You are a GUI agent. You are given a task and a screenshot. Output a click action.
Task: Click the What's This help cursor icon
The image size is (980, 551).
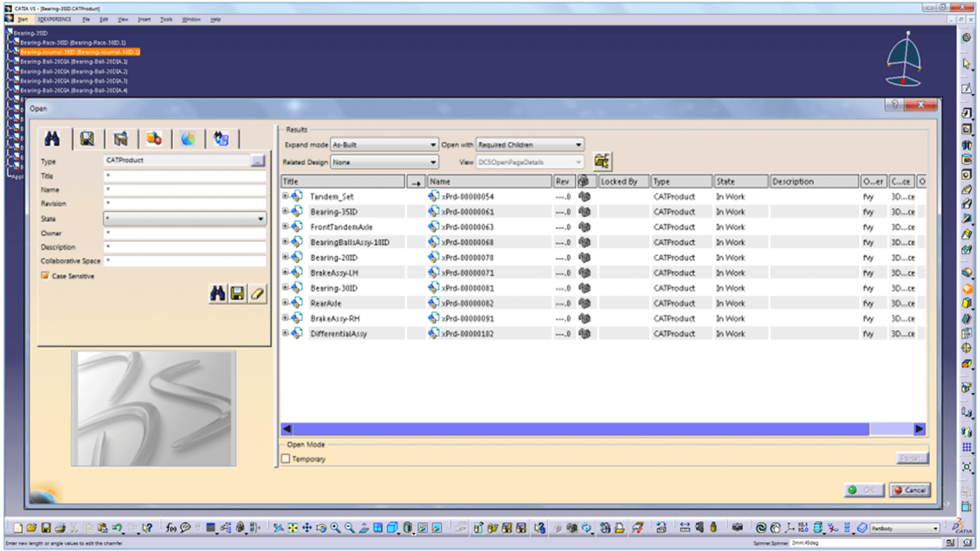click(x=148, y=528)
